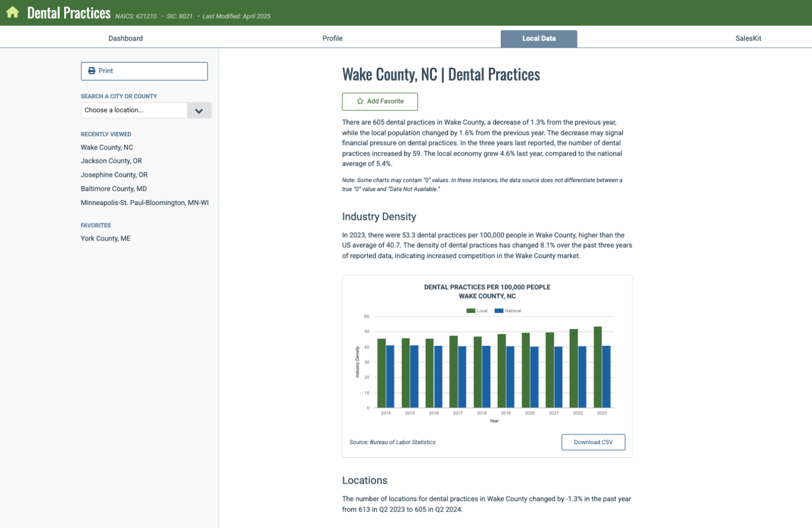Download the chart CSV file

pyautogui.click(x=593, y=442)
